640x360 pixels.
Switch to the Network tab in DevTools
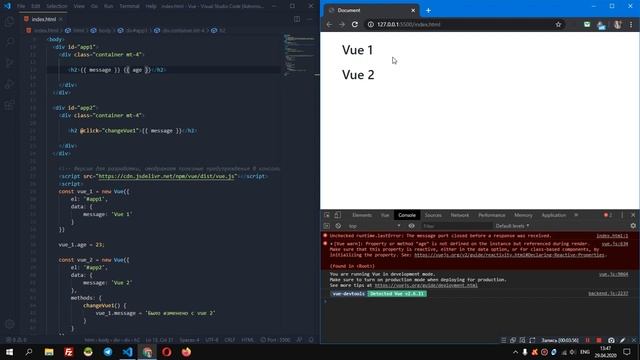[460, 215]
